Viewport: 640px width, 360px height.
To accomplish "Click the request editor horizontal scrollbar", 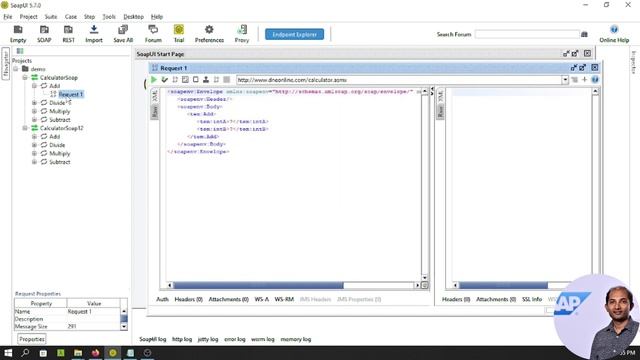I will (x=258, y=285).
